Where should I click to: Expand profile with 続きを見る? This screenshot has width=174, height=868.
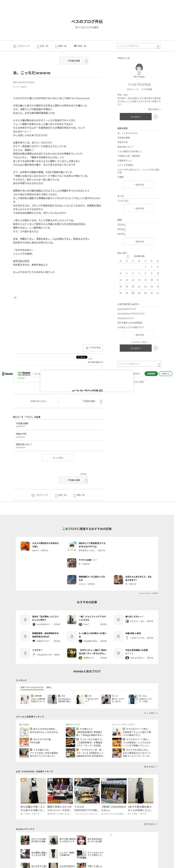(x=154, y=109)
